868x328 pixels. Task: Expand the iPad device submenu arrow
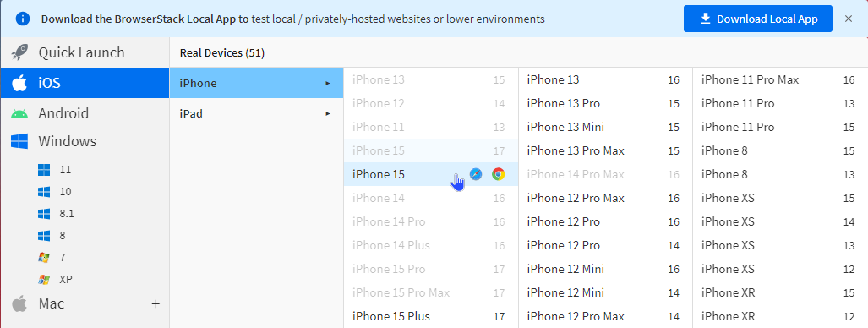(328, 113)
